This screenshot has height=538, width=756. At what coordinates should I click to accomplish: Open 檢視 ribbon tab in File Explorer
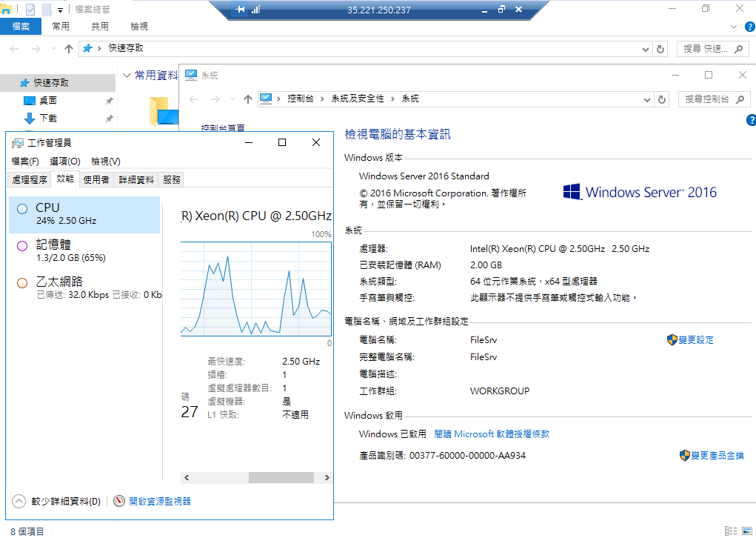click(x=139, y=26)
